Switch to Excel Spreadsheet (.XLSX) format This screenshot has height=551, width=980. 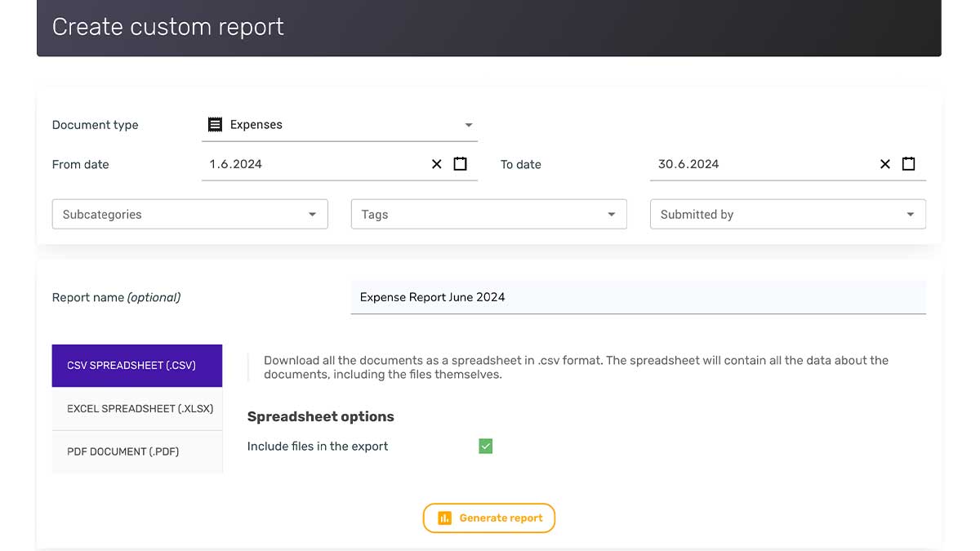point(137,409)
